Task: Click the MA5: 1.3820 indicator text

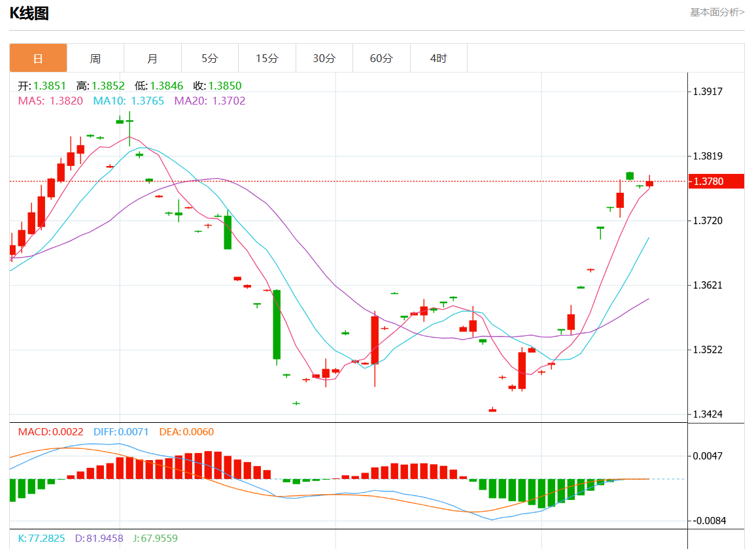Action: (50, 101)
